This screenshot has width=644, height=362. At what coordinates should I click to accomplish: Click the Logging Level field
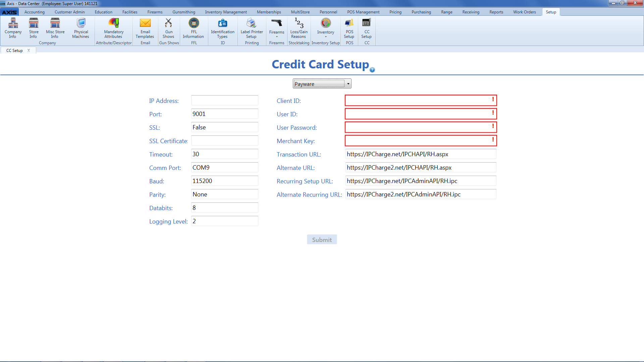[225, 221]
